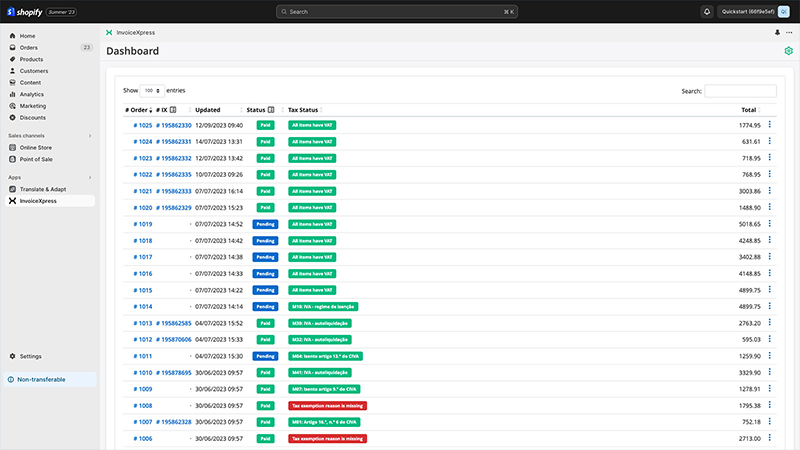Sort by Updated column
Viewport: 800px width, 450px height.
point(208,110)
